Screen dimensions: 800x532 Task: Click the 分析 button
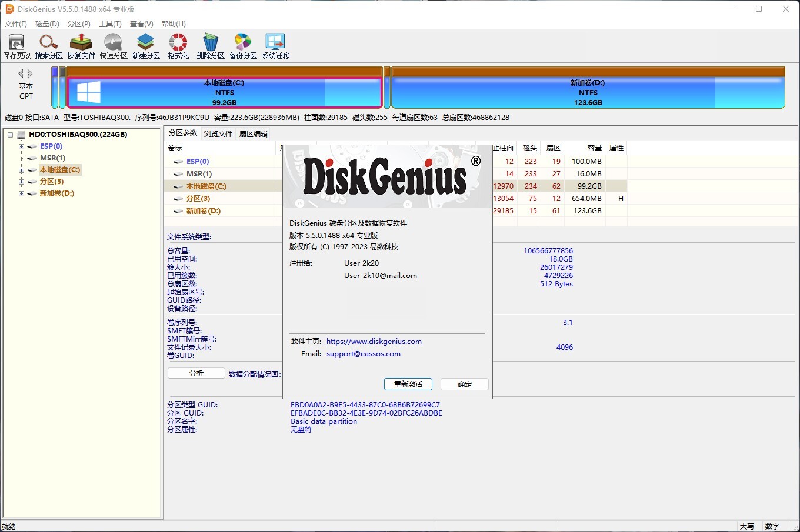(196, 373)
